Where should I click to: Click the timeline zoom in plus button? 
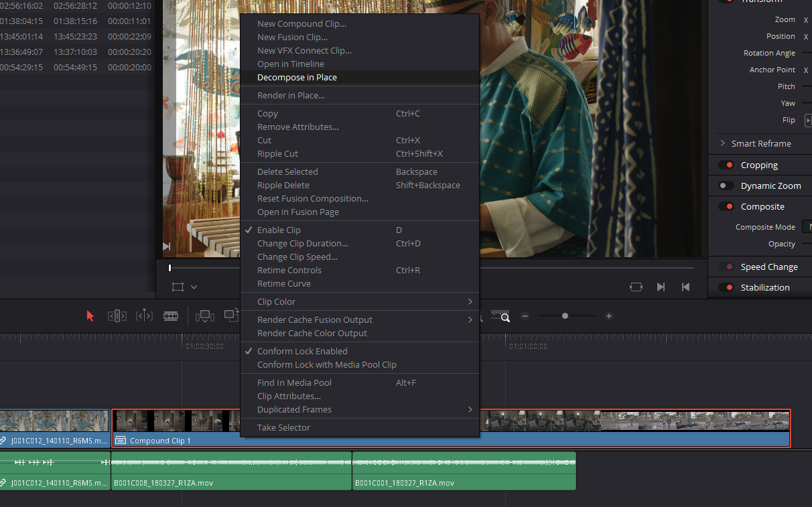pos(608,316)
